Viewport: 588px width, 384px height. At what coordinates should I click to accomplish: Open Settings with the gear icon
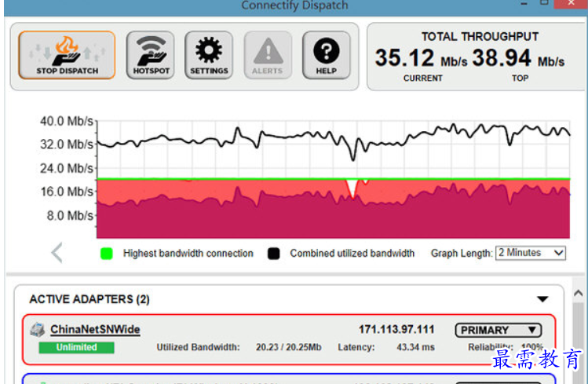click(209, 55)
